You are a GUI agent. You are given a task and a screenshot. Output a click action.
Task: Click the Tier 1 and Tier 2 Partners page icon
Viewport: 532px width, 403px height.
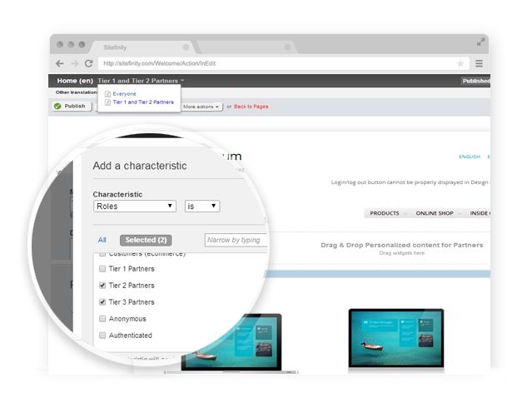click(x=107, y=102)
